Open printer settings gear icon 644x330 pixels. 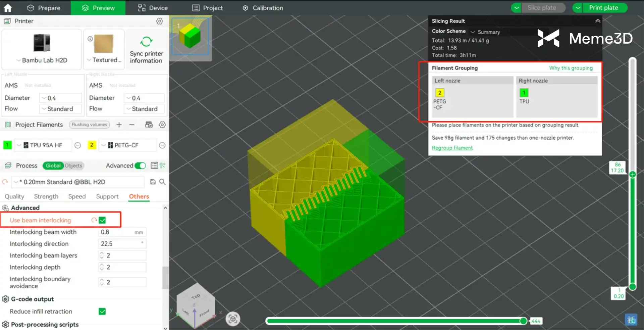(x=160, y=21)
